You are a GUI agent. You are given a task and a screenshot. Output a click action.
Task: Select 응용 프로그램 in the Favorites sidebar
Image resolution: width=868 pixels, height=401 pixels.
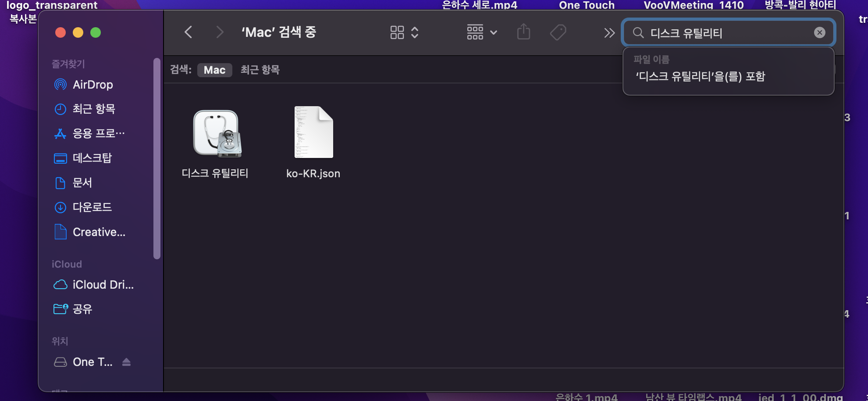tap(97, 133)
